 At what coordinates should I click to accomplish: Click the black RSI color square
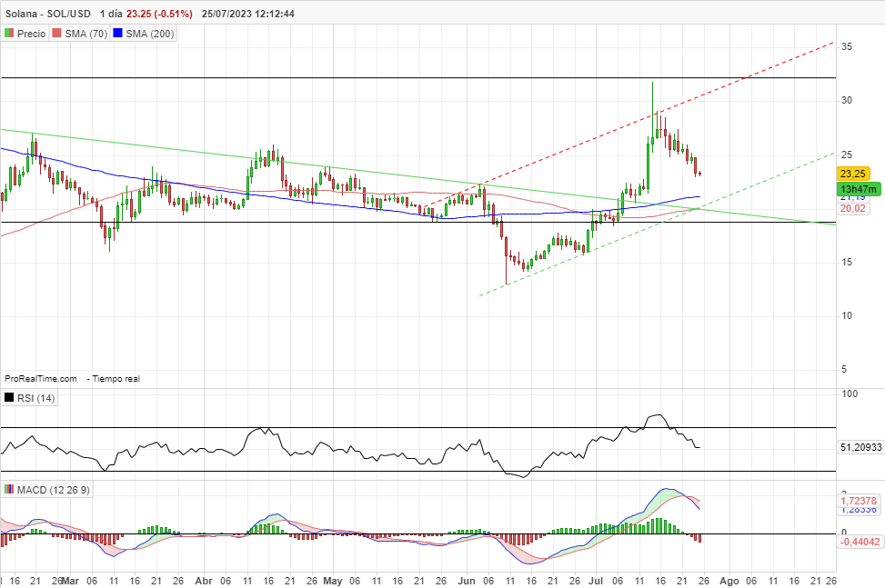click(x=9, y=397)
